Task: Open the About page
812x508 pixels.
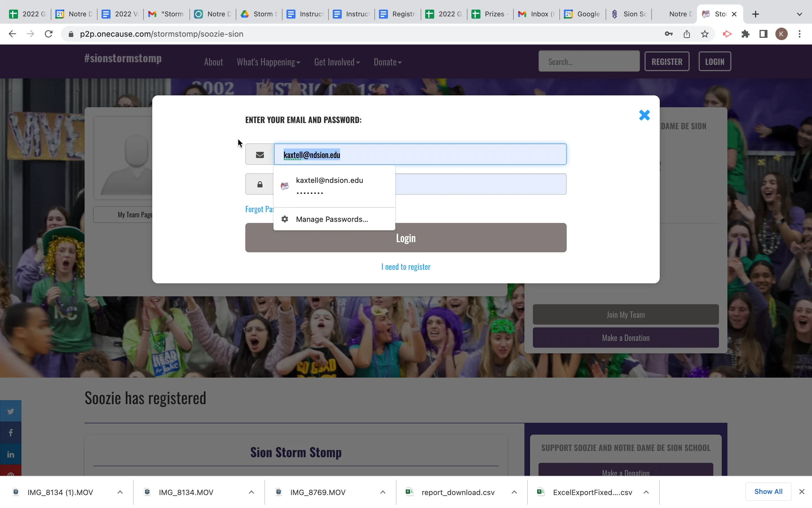Action: point(213,62)
